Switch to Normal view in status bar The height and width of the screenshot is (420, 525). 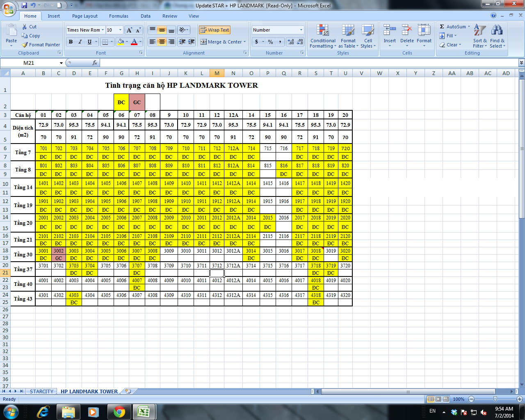(431, 399)
